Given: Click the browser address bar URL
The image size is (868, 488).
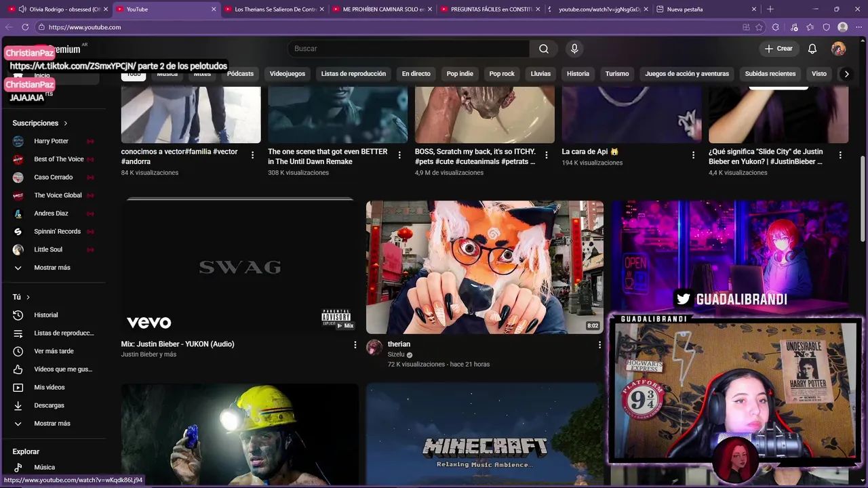Looking at the screenshot, I should tap(85, 27).
